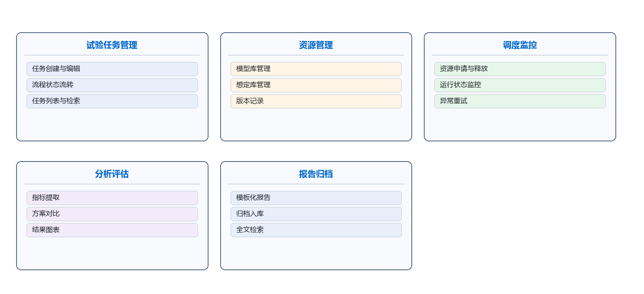Open the 方案对比 item
Viewport: 644px width, 294px height.
[112, 214]
